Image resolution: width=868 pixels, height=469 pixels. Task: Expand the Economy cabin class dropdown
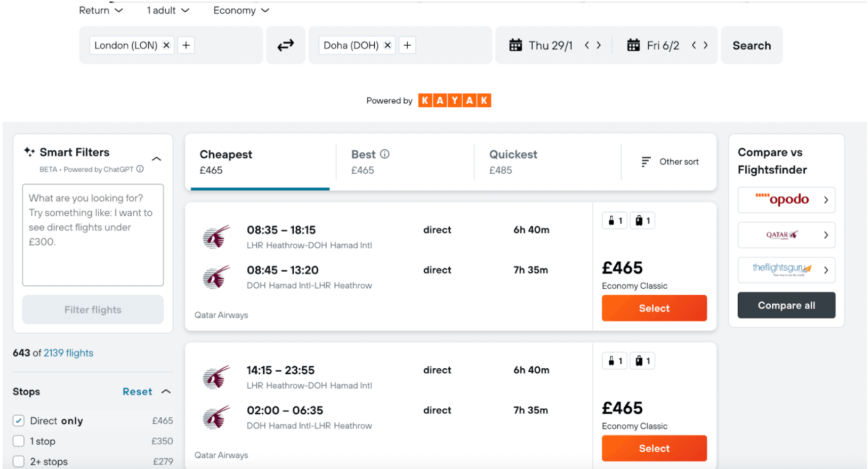[241, 10]
